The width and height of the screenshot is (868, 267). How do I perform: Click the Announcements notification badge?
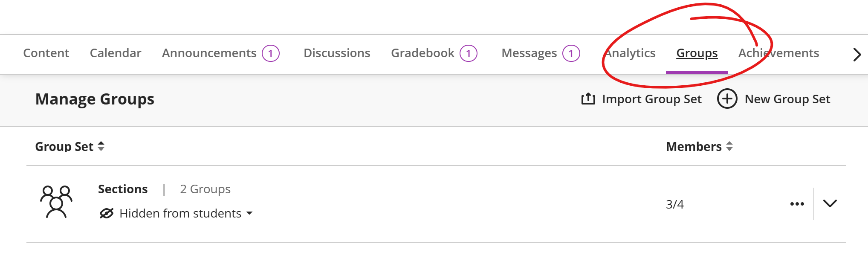271,53
